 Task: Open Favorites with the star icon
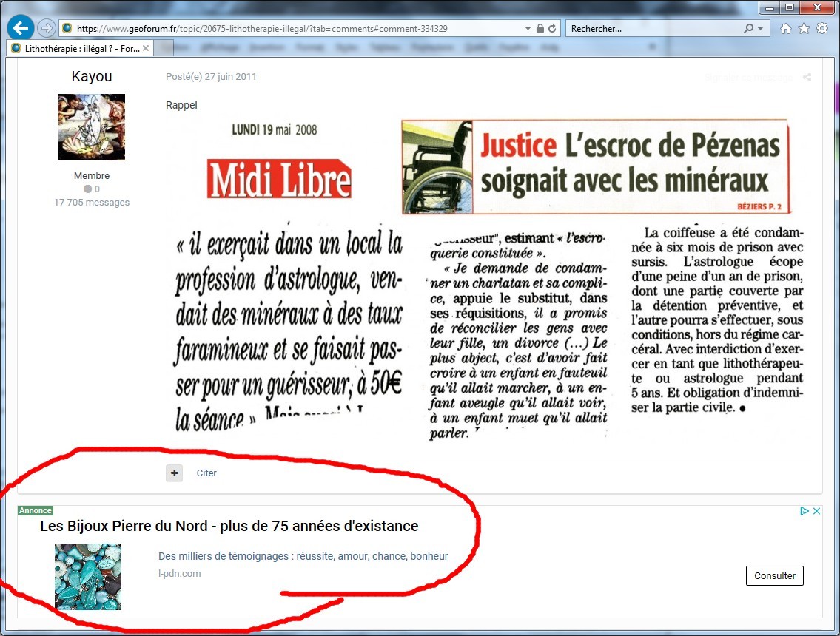(804, 29)
